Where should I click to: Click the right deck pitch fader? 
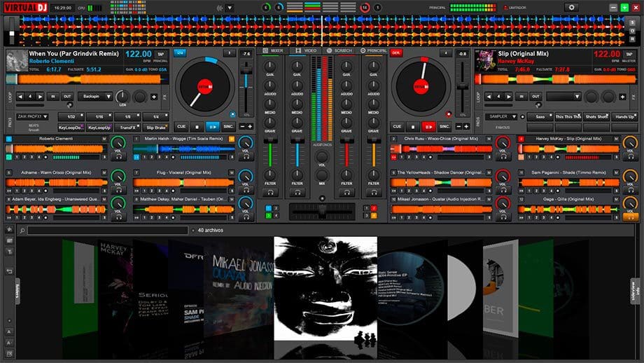pyautogui.click(x=463, y=86)
